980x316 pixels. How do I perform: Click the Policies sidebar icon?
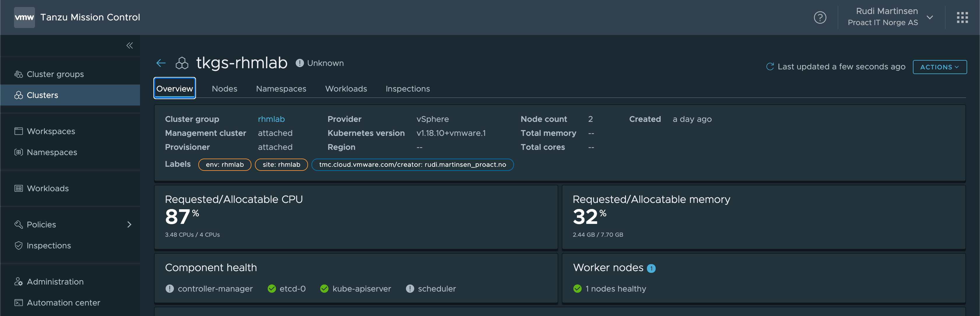point(19,224)
